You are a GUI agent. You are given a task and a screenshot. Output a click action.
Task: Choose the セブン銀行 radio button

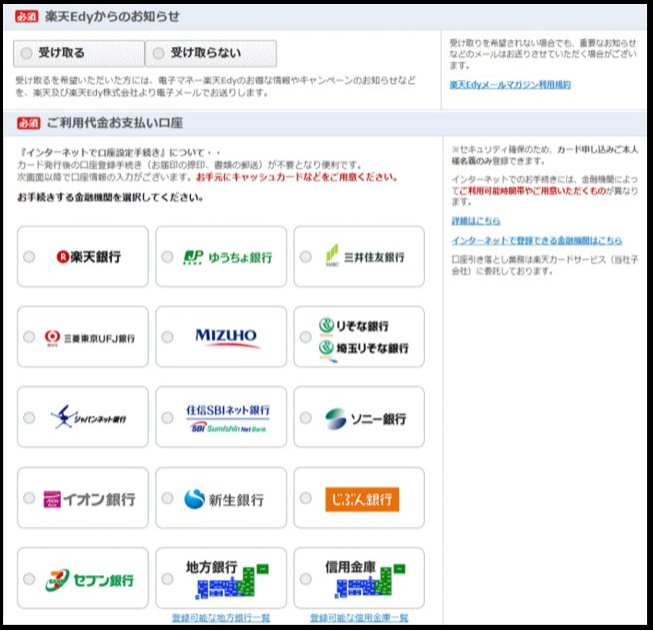(x=29, y=579)
